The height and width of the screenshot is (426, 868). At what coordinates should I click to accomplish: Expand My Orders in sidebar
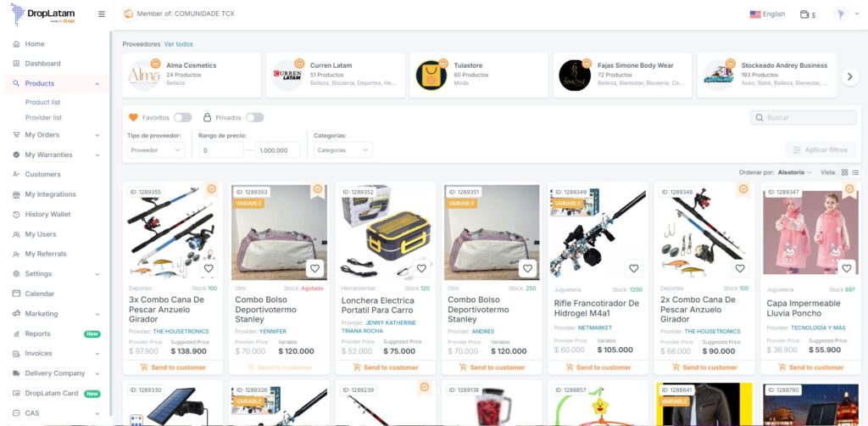pos(56,135)
